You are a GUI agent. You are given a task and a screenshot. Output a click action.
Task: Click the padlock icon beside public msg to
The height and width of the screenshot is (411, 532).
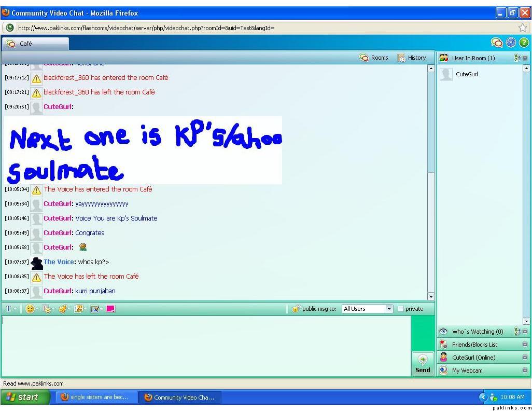tap(296, 309)
